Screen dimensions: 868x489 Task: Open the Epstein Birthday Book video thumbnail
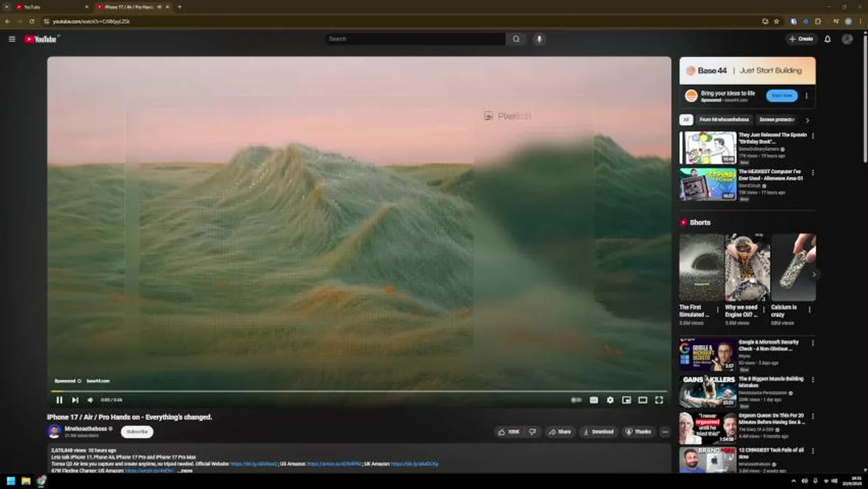[x=708, y=147]
